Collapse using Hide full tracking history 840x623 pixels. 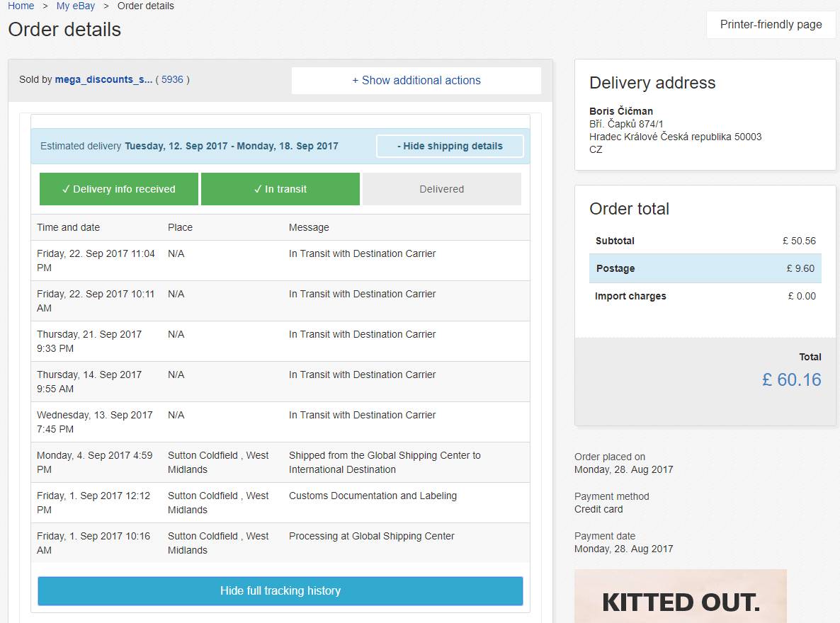tap(280, 591)
